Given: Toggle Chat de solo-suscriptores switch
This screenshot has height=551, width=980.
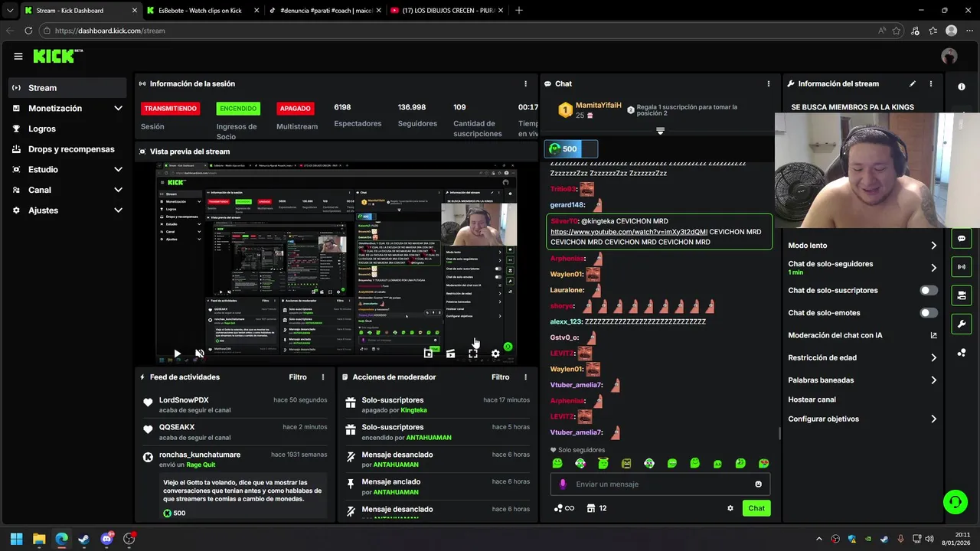Looking at the screenshot, I should pos(929,291).
